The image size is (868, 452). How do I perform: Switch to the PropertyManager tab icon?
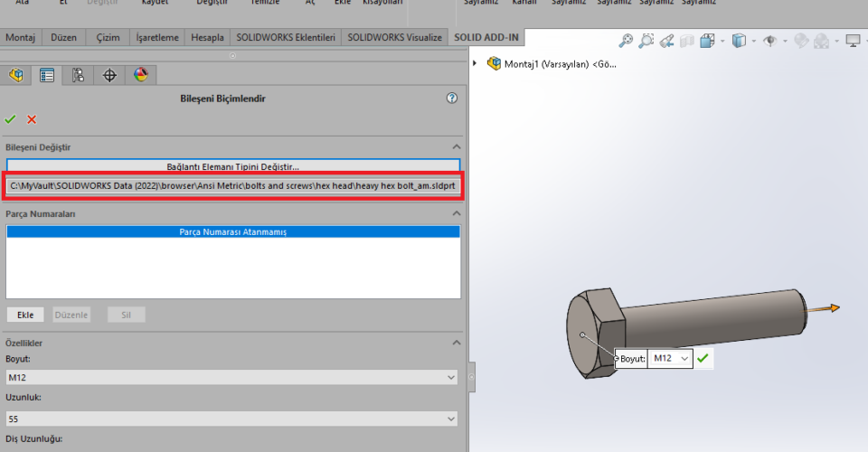point(47,75)
